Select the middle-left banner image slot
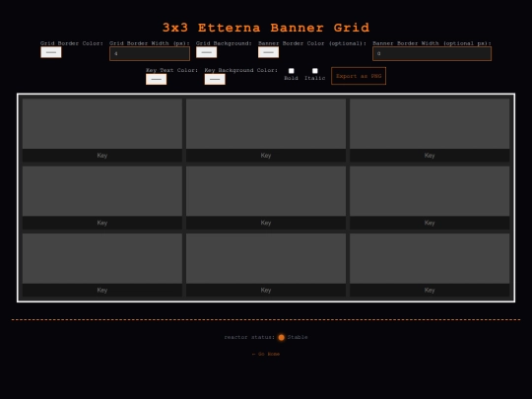 [x=102, y=191]
